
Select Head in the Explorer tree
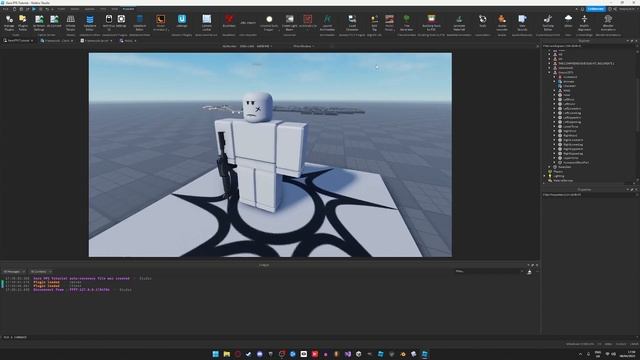point(567,95)
